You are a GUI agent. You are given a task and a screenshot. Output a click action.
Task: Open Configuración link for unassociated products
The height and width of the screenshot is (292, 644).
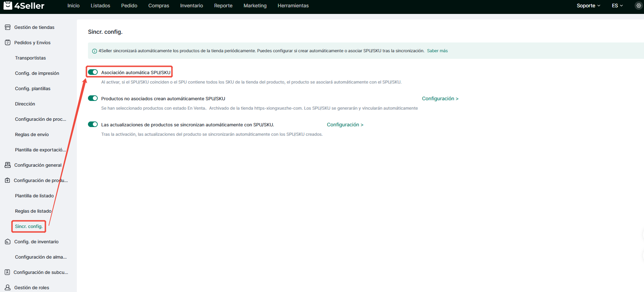click(x=440, y=98)
